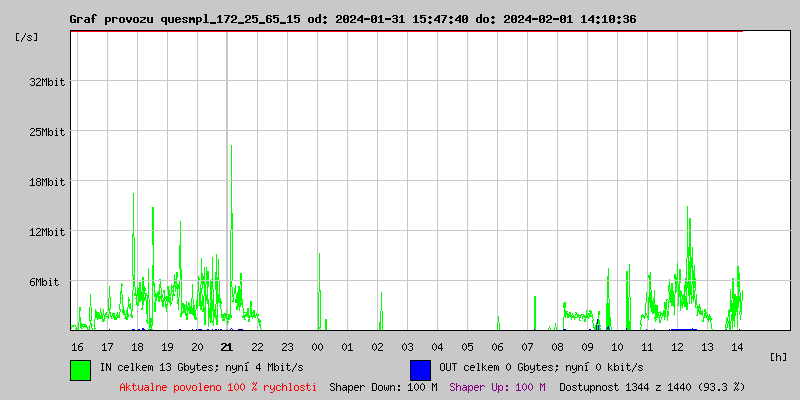Click the 12Mbit y-axis label
The image size is (800, 400).
click(47, 232)
